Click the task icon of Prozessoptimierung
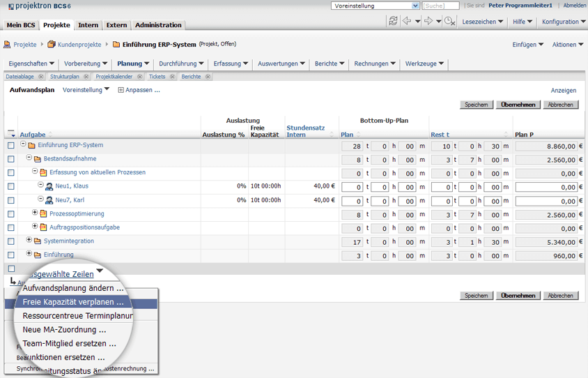The height and width of the screenshot is (378, 588). pos(43,214)
